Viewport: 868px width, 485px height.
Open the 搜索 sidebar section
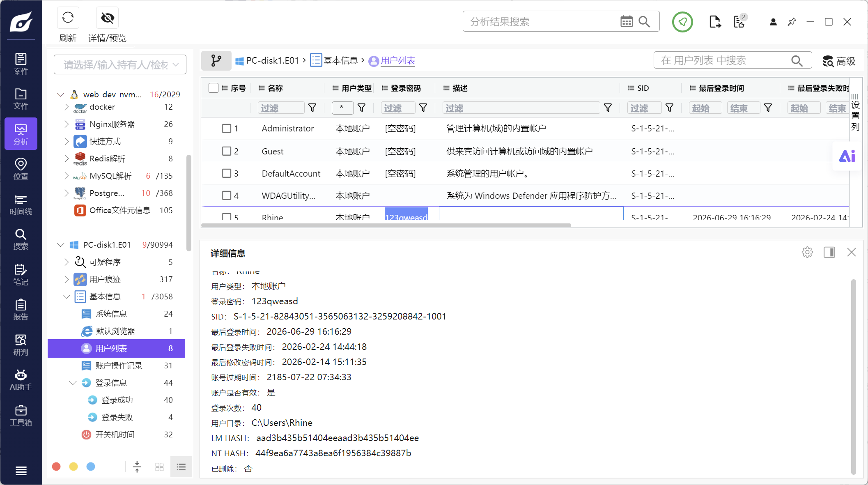point(21,239)
